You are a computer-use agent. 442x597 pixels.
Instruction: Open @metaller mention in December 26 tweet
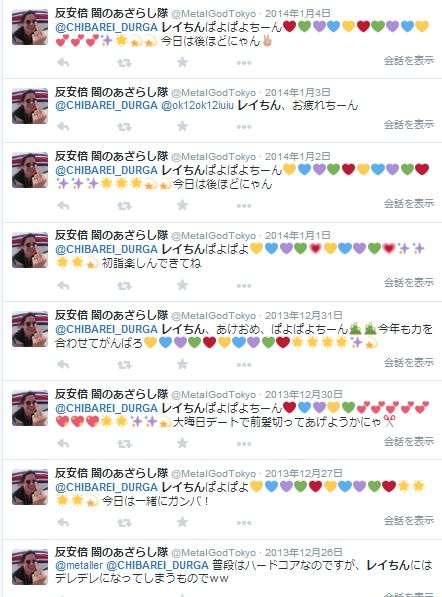[79, 565]
